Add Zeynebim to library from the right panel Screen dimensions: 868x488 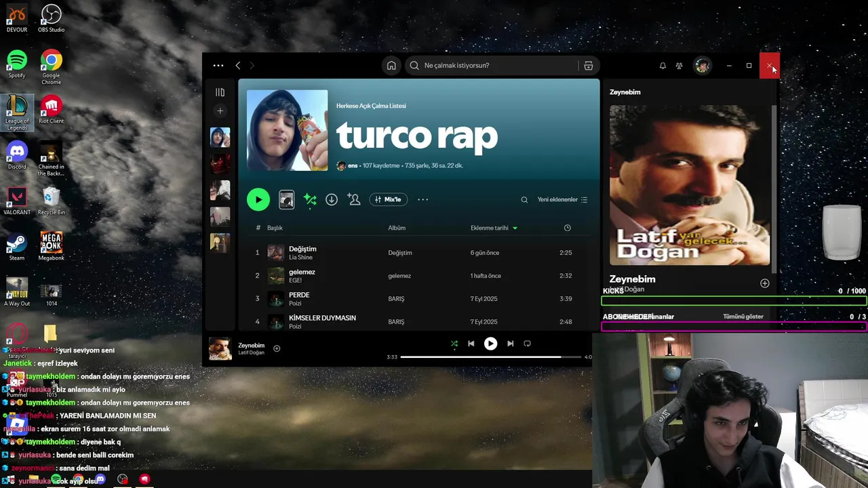pos(764,283)
